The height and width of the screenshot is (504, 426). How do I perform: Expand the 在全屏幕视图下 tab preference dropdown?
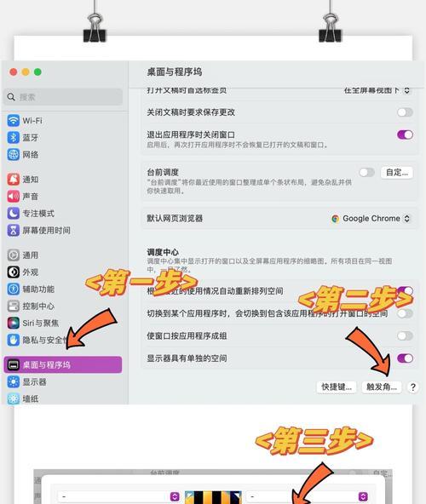pos(377,90)
